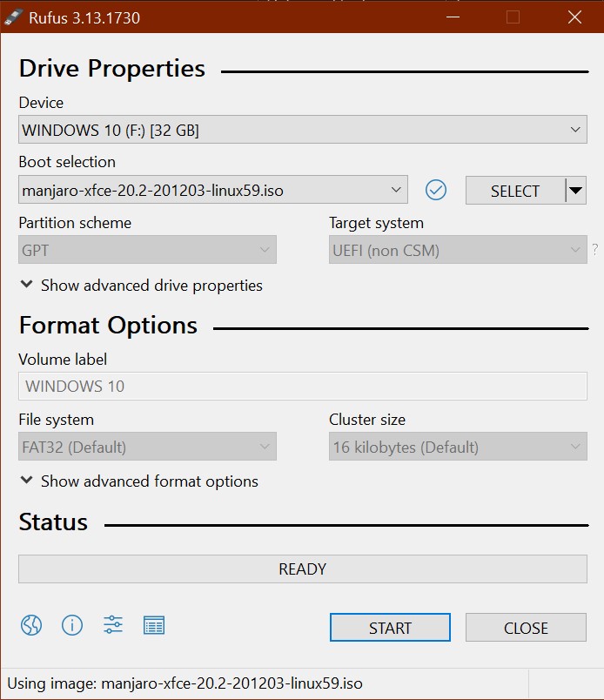The image size is (604, 700).
Task: Click the 'Partition scheme' label
Action: 75,223
